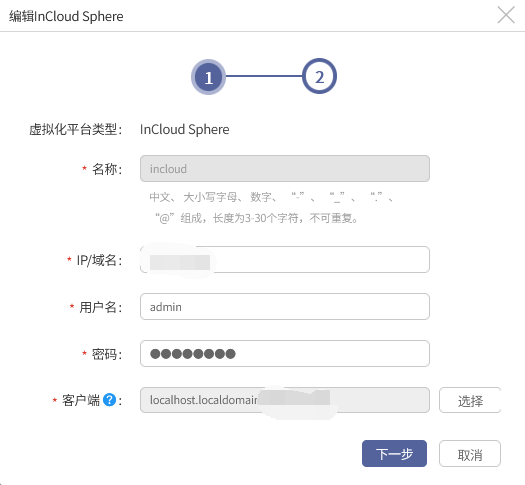525x485 pixels.
Task: Click the 客户端 field with localhost.localdomain
Action: click(285, 400)
